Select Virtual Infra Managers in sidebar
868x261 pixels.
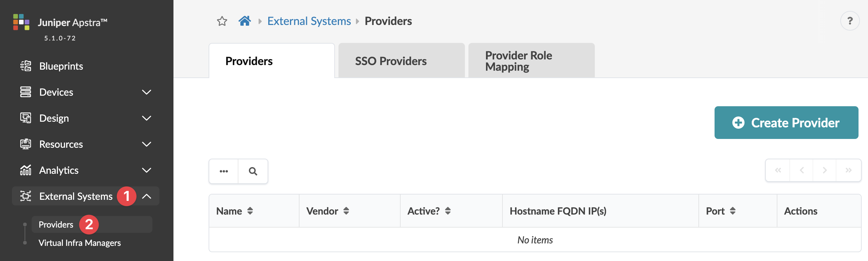(x=80, y=243)
